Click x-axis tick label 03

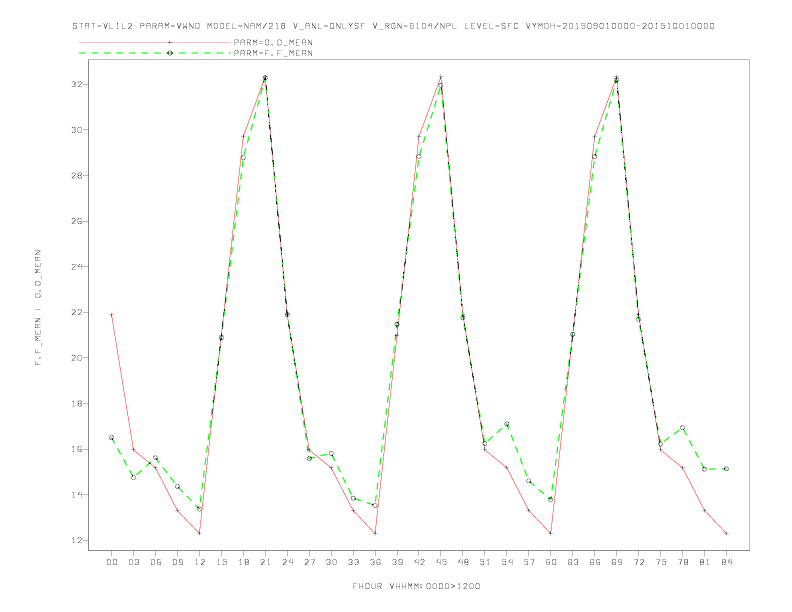133,562
